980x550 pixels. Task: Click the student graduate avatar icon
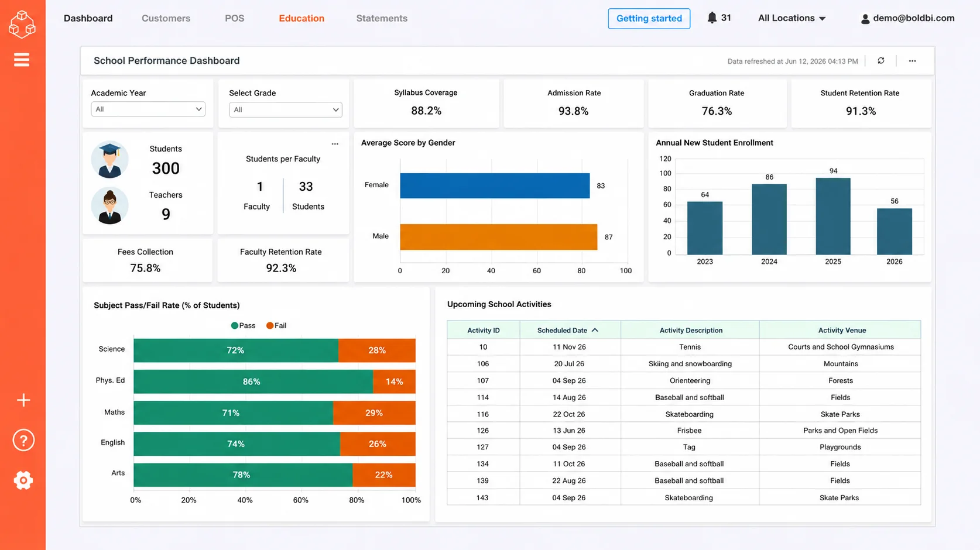point(109,159)
